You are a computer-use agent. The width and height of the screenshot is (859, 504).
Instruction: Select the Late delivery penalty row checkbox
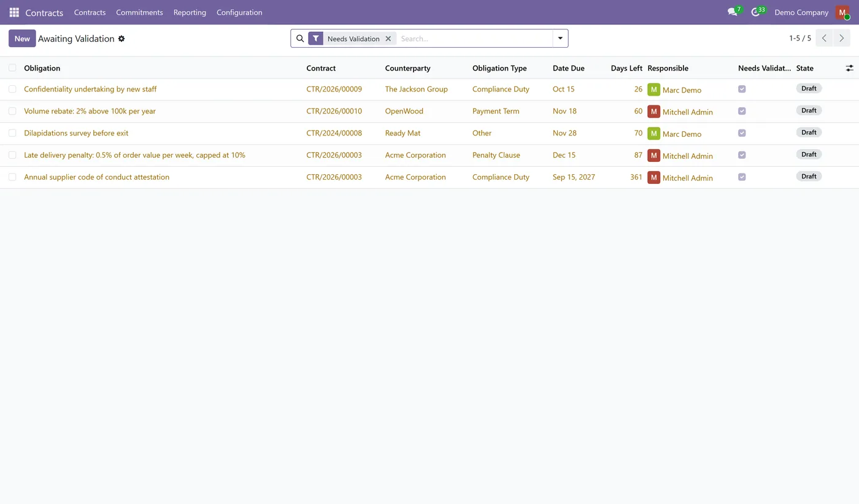[12, 155]
